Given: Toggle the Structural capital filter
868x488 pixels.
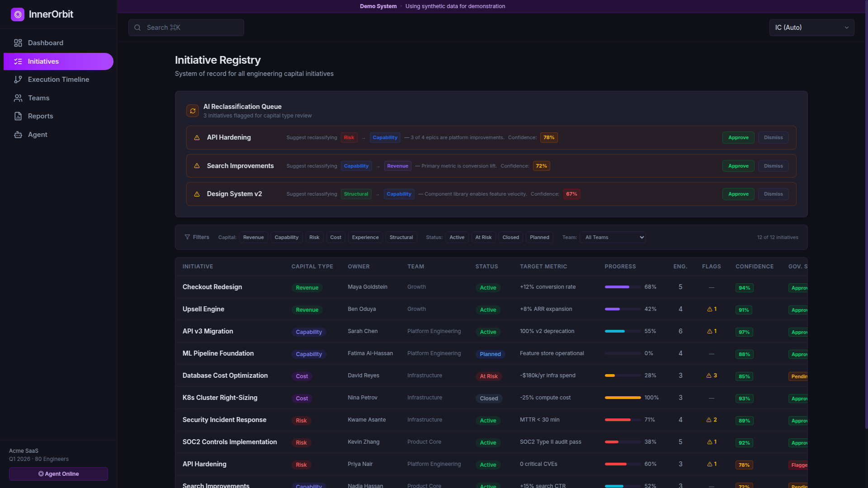Looking at the screenshot, I should (x=401, y=237).
